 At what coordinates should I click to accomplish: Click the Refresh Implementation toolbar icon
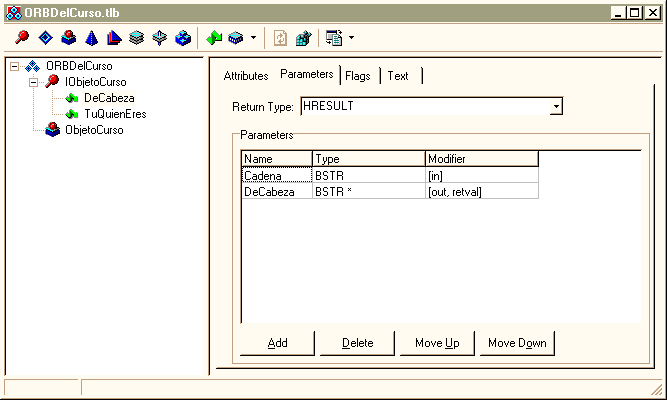281,38
